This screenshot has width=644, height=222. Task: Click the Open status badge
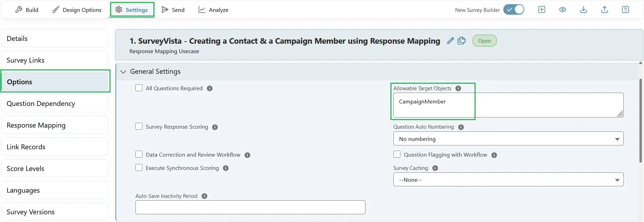click(x=484, y=41)
